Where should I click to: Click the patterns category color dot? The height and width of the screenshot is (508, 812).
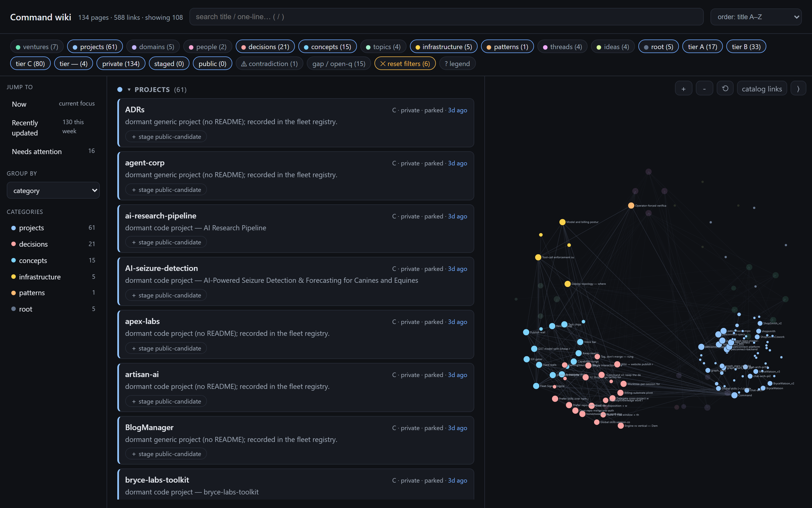[x=14, y=293]
